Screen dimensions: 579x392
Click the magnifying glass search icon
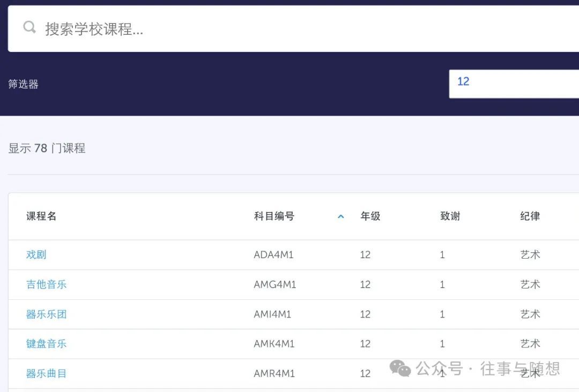[x=29, y=28]
